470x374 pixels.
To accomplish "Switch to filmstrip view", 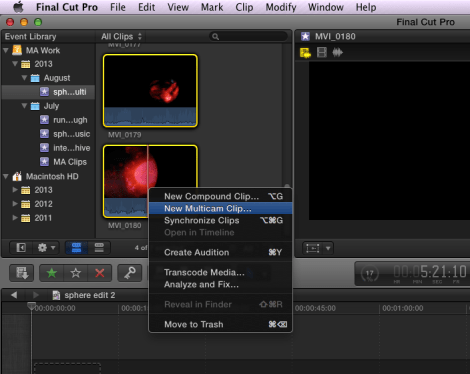I will pyautogui.click(x=76, y=248).
